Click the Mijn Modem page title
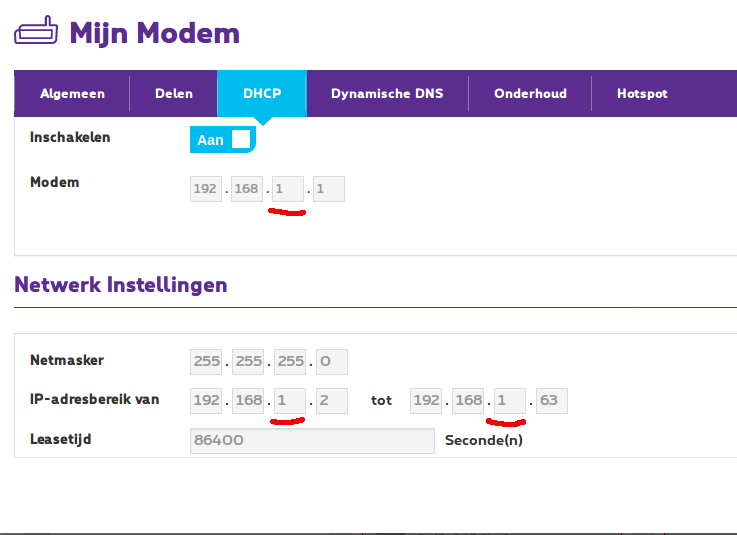 [154, 32]
